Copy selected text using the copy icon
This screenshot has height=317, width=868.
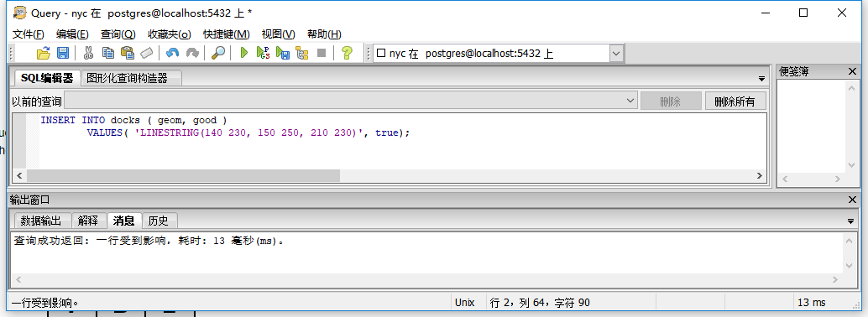pos(108,53)
